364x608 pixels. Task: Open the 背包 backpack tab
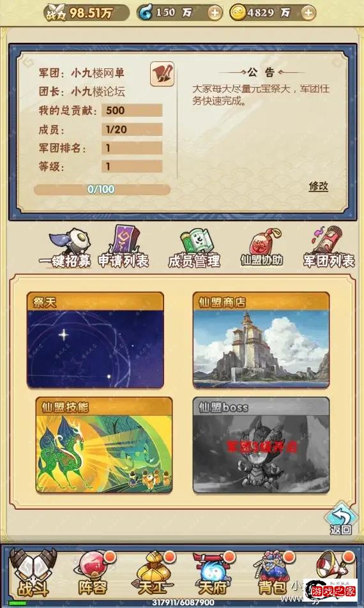273,573
